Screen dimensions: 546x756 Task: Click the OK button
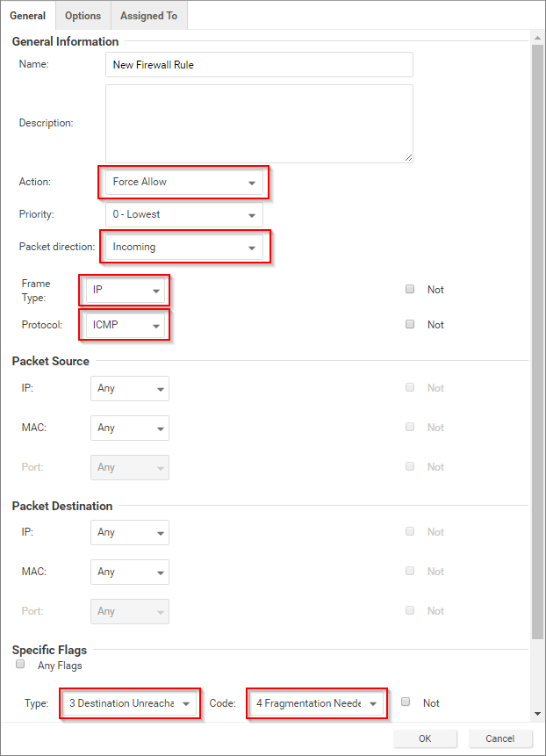[x=425, y=738]
